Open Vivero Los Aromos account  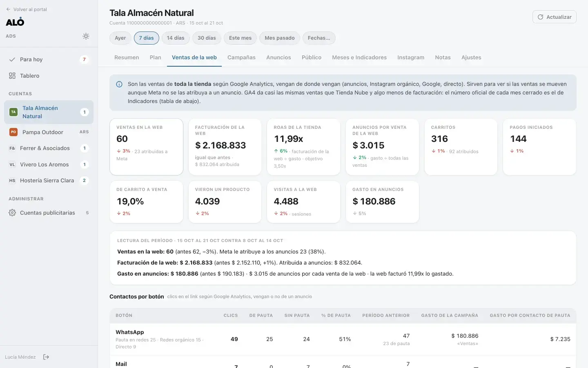[x=49, y=164]
